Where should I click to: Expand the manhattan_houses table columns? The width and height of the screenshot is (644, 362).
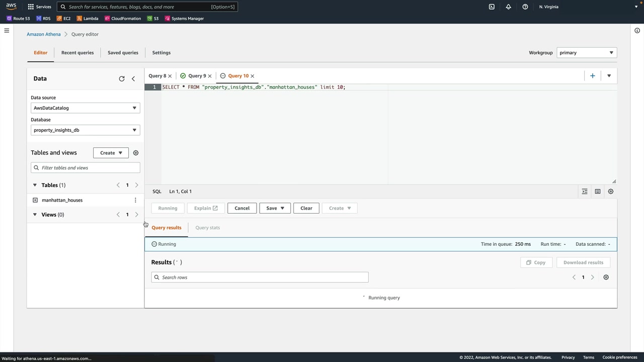[x=35, y=200]
